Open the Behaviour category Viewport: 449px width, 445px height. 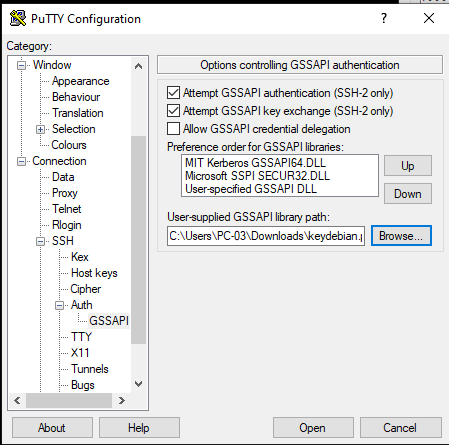(76, 97)
